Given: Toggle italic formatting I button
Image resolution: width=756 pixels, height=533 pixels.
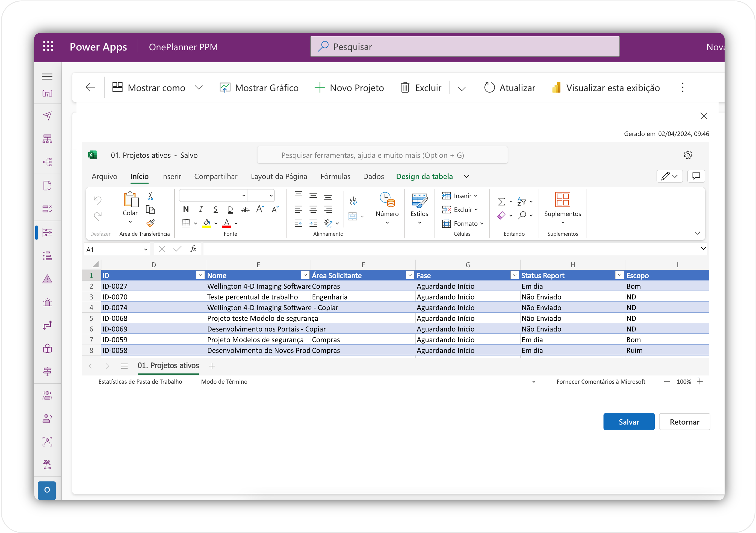Looking at the screenshot, I should (x=201, y=209).
